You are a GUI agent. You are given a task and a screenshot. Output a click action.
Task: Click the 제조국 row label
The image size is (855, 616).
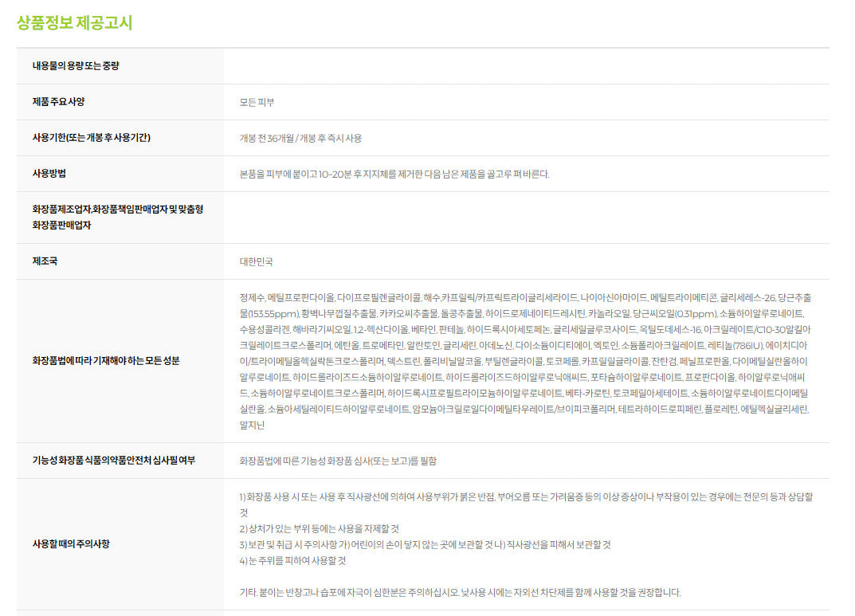[x=45, y=261]
